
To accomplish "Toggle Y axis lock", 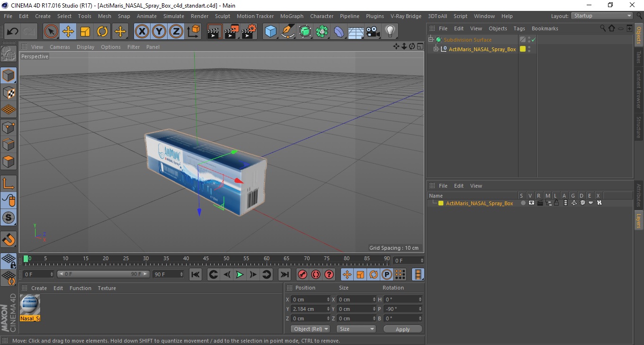I will 159,32.
